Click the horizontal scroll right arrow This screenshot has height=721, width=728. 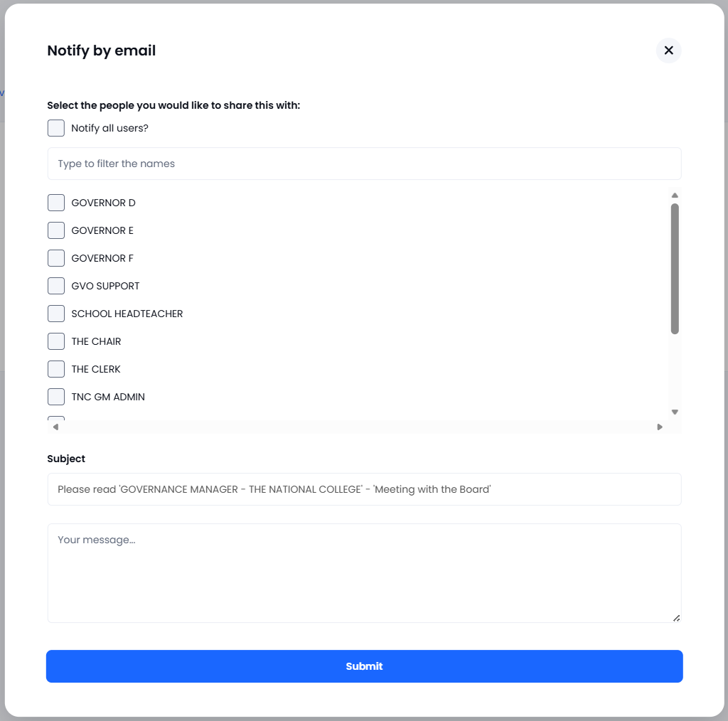tap(659, 427)
